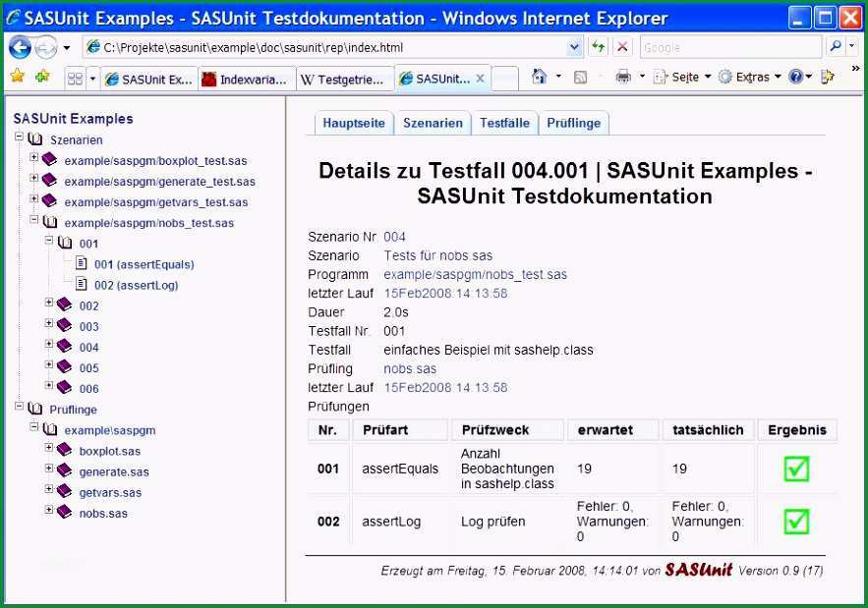The image size is (868, 608).
Task: Click the document icon for 001 (assertEquals)
Action: (81, 263)
